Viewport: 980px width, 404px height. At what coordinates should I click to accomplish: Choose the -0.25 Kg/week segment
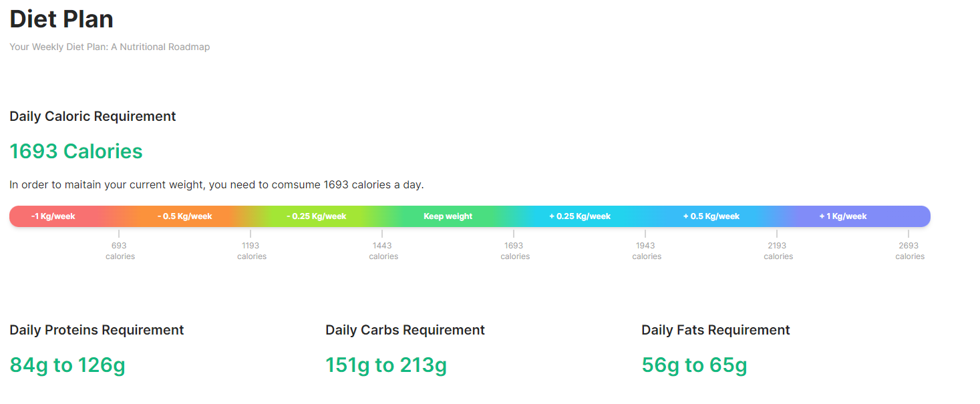tap(317, 216)
